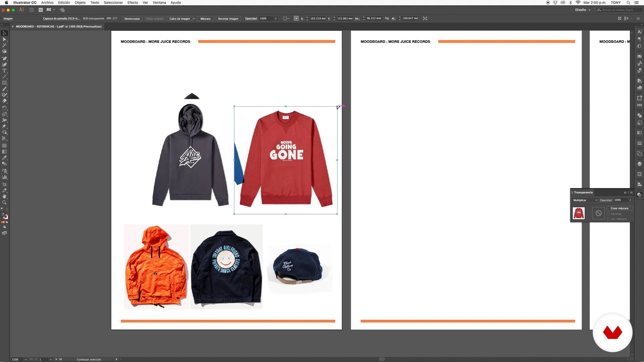Screen dimensions: 644x362
Task: Open the Transparencia panel menu icon
Action: pos(631,192)
